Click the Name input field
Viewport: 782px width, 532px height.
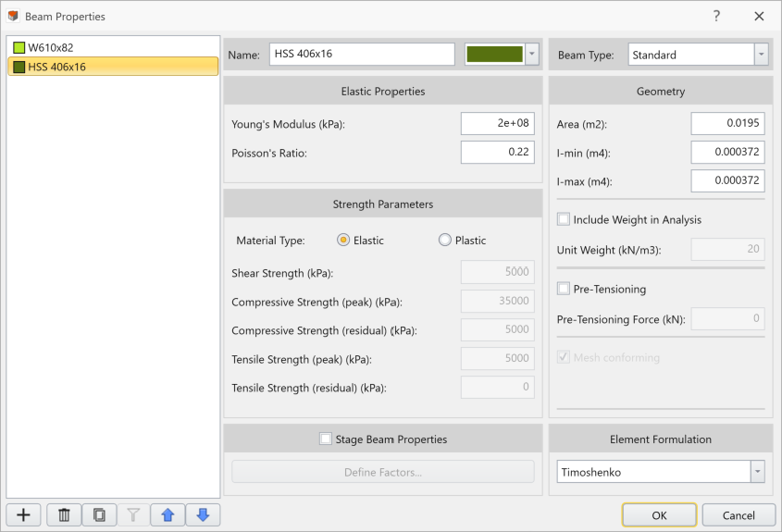pos(362,54)
